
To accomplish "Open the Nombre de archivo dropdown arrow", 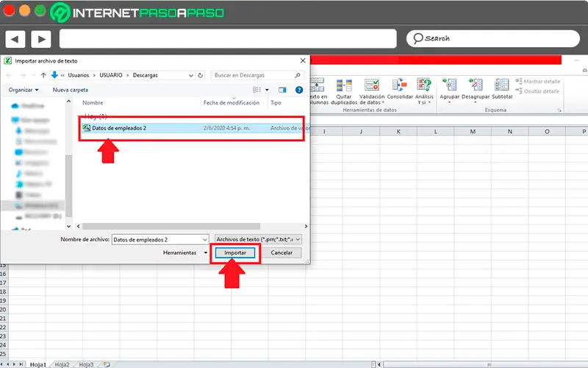I will tap(205, 240).
